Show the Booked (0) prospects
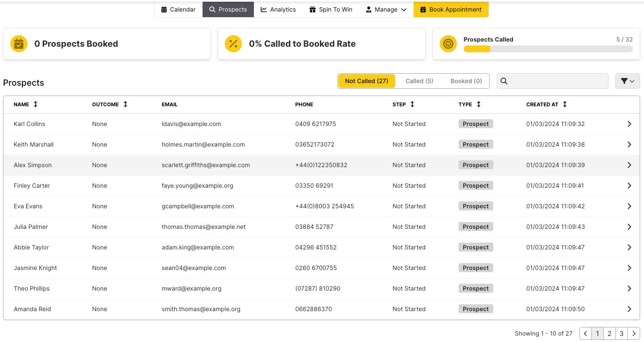The image size is (644, 342). point(466,81)
